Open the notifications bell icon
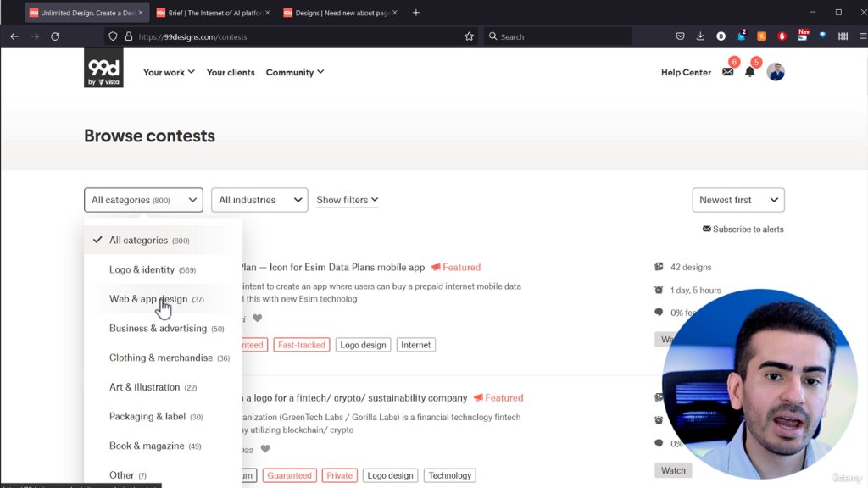This screenshot has height=488, width=868. click(x=749, y=72)
